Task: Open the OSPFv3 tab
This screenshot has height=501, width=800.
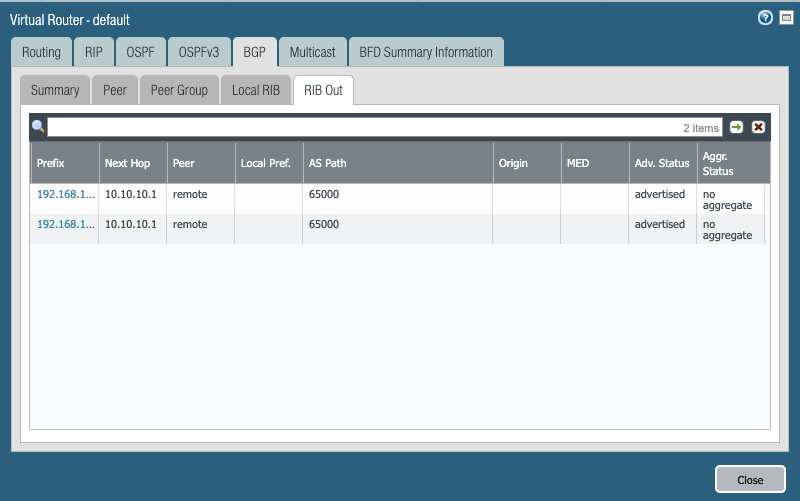Action: (x=197, y=52)
